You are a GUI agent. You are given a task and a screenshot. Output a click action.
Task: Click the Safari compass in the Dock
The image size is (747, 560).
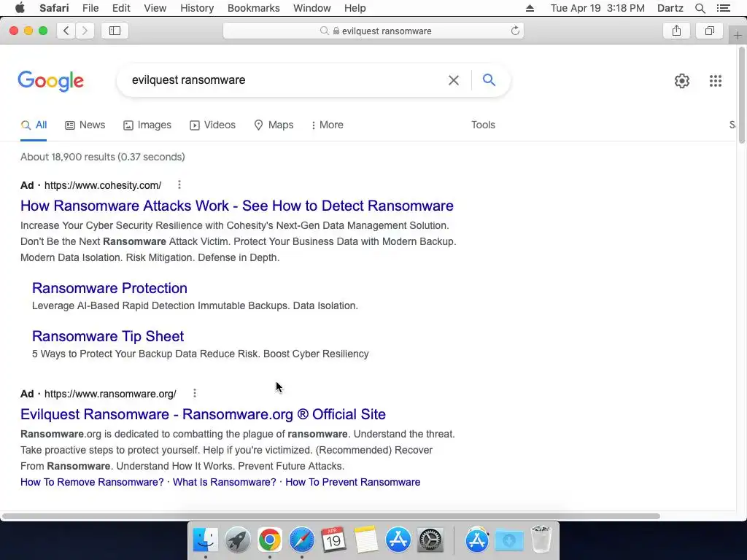(301, 540)
